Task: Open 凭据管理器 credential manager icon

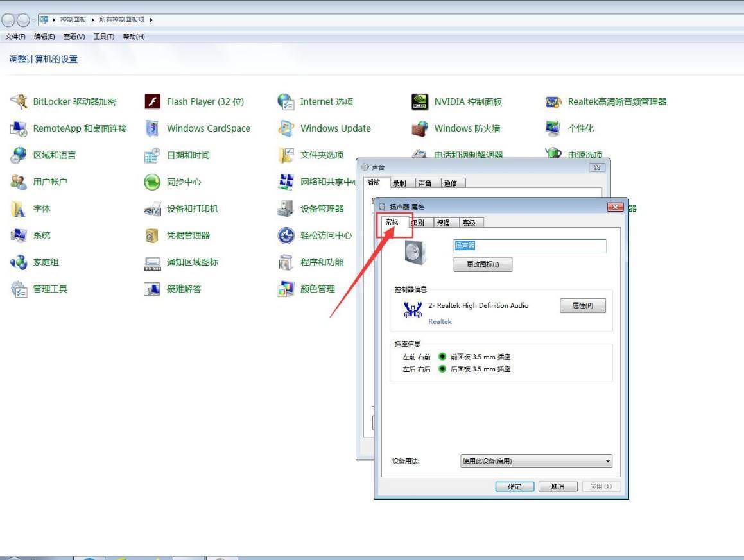Action: [x=152, y=235]
